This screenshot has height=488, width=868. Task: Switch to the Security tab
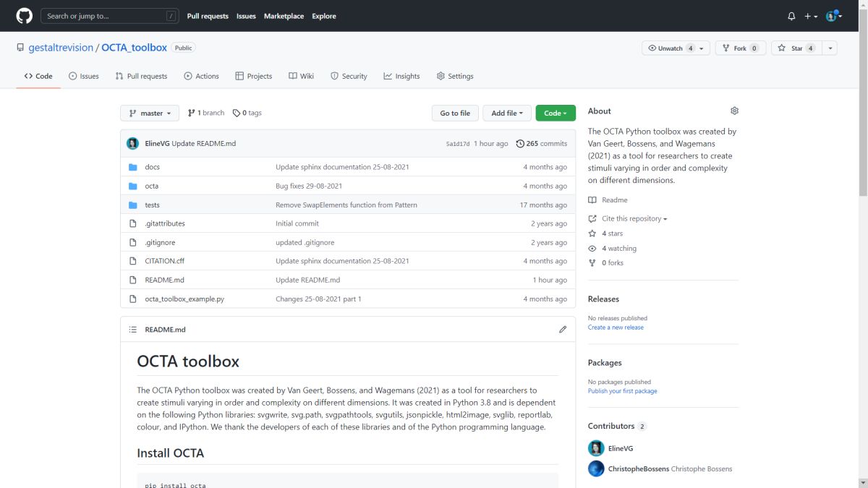pos(349,76)
